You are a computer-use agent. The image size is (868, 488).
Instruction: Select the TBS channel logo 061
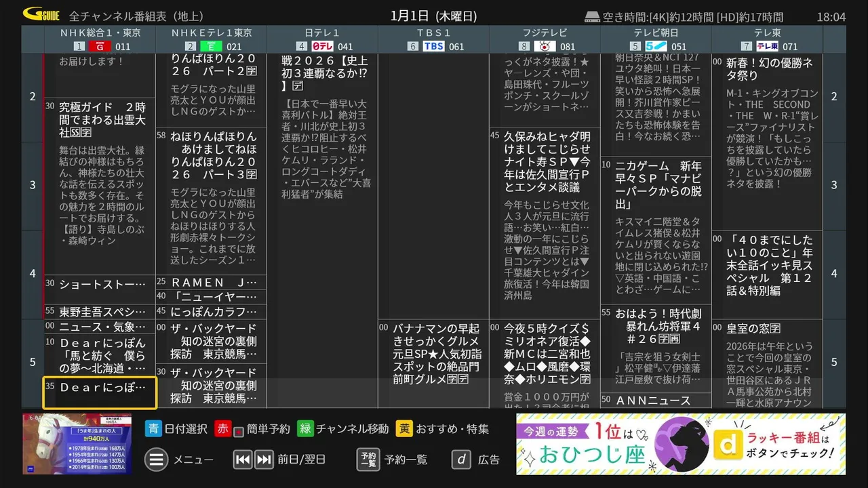[433, 46]
